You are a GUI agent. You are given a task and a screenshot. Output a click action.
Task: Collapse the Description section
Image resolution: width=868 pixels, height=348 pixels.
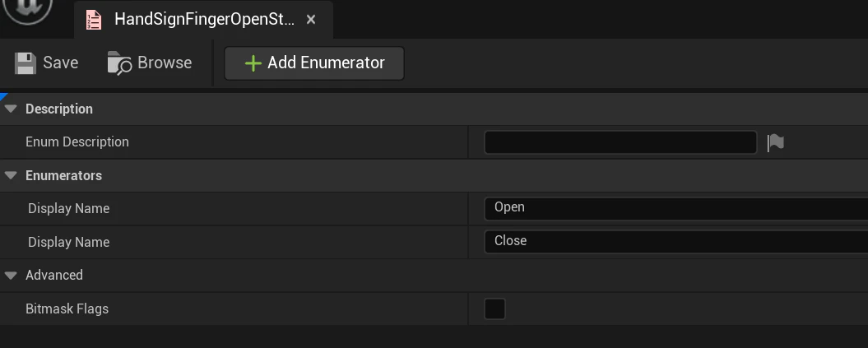click(x=11, y=109)
